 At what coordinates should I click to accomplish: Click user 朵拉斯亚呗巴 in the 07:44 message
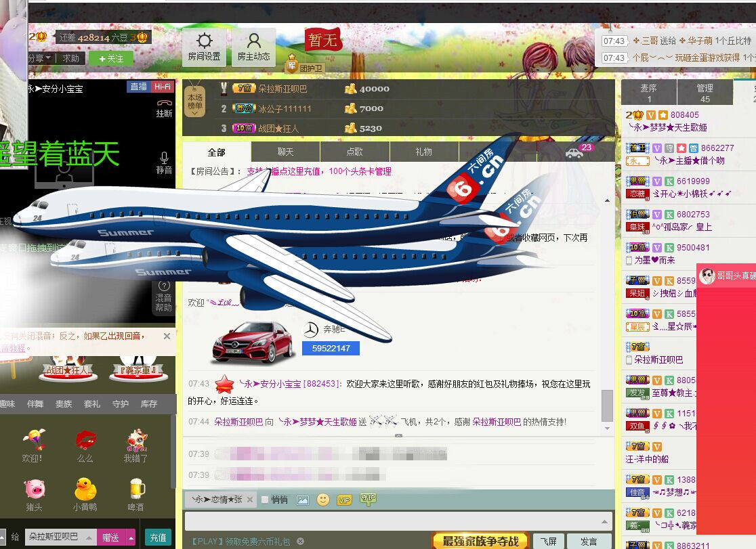click(238, 422)
